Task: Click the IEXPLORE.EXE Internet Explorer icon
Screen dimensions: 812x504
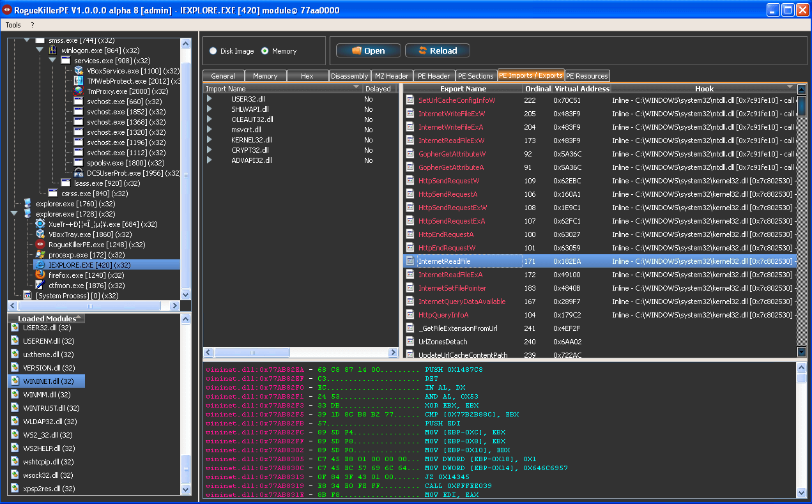Action: (40, 265)
